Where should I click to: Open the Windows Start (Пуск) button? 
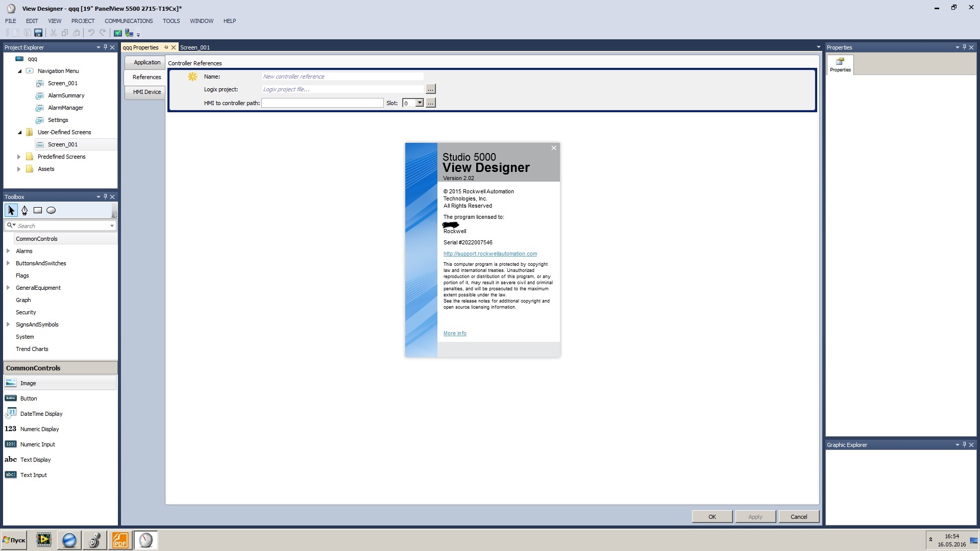pos(14,540)
